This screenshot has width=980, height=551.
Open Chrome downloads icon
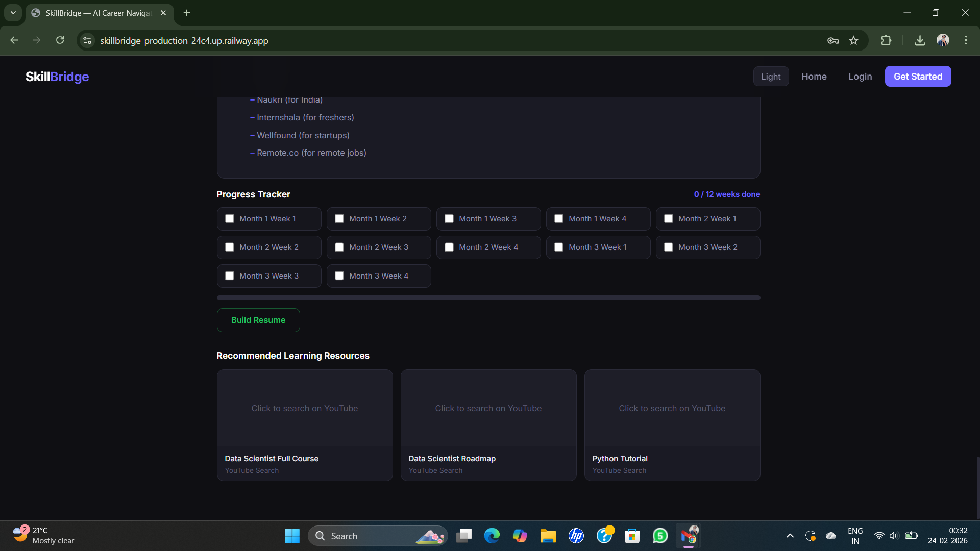920,40
